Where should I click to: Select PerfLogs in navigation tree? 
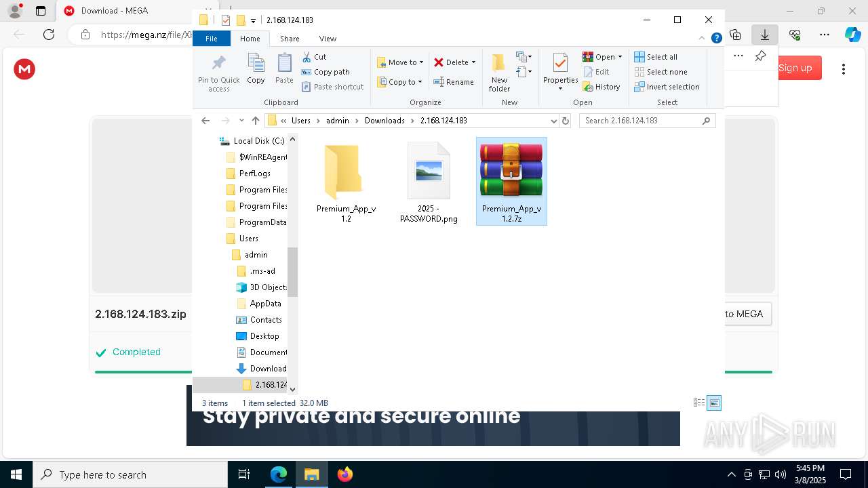click(x=254, y=174)
